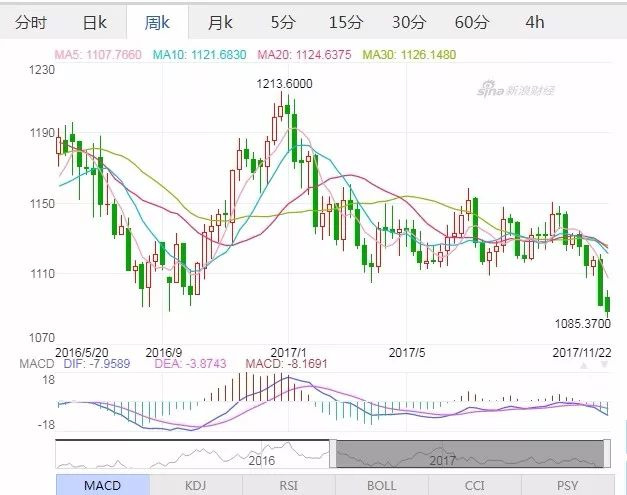Screen dimensions: 627x495
Task: Click the MA5: 1107.7660 legend label
Action: [x=98, y=54]
